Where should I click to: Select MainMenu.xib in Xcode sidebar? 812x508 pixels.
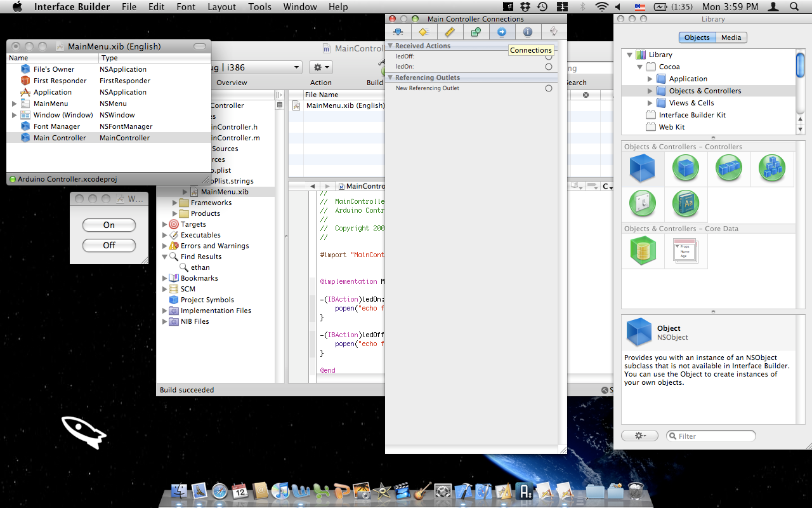[x=224, y=192]
